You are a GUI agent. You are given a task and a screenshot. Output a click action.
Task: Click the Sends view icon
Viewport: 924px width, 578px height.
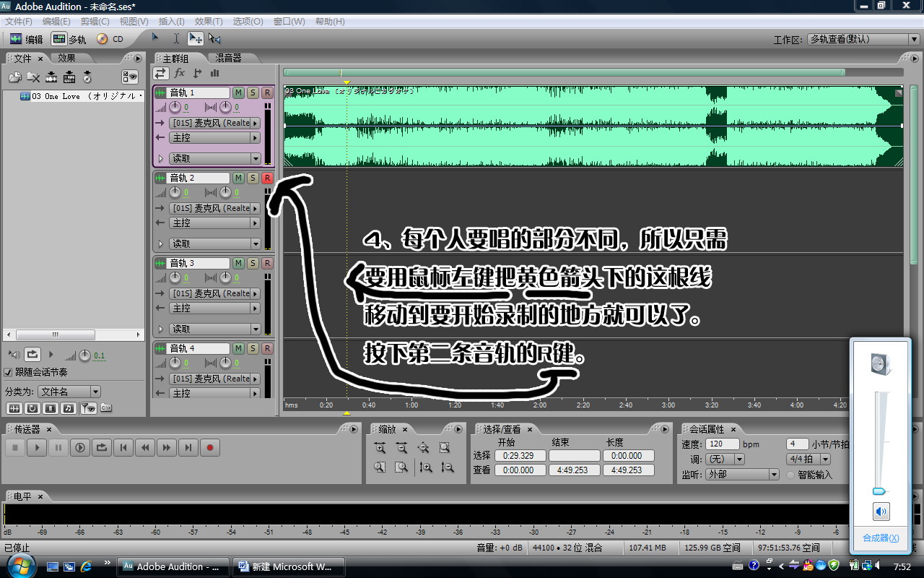[197, 73]
